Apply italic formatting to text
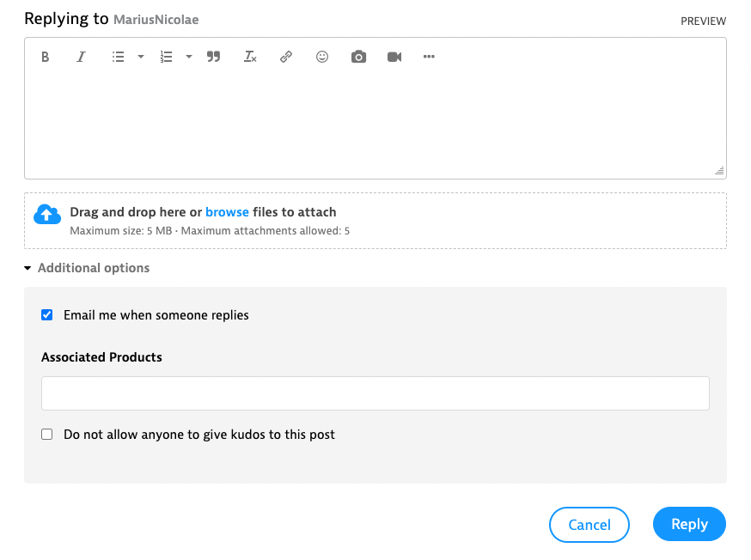The image size is (751, 560). 81,57
